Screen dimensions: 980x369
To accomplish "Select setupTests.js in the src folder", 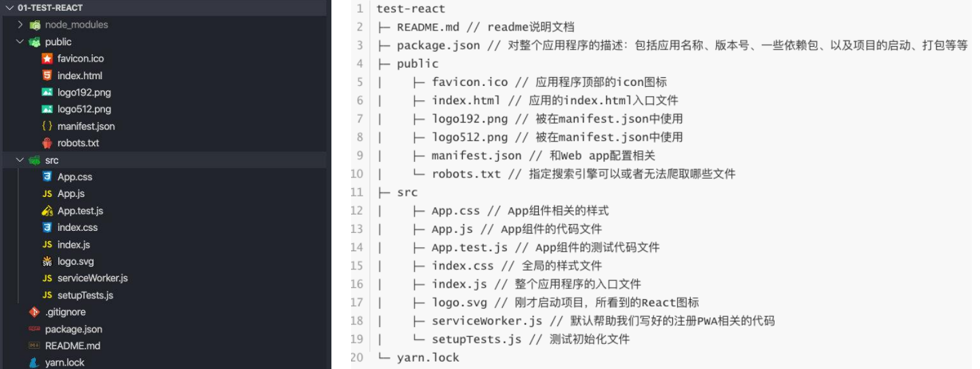I will 85,295.
